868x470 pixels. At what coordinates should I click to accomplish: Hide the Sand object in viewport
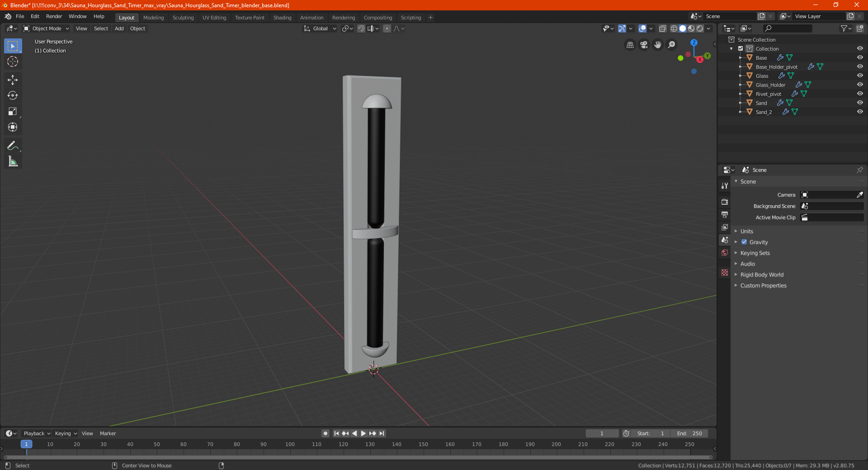pyautogui.click(x=860, y=103)
